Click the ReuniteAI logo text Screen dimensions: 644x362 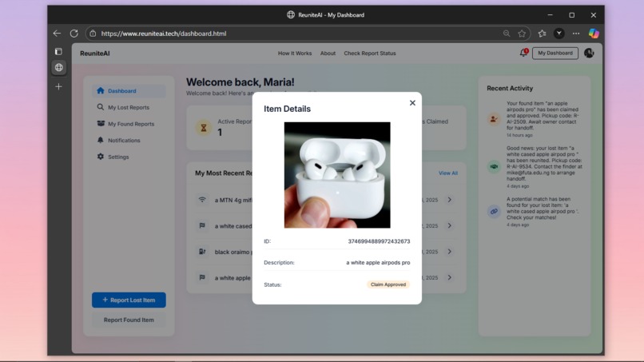click(95, 54)
